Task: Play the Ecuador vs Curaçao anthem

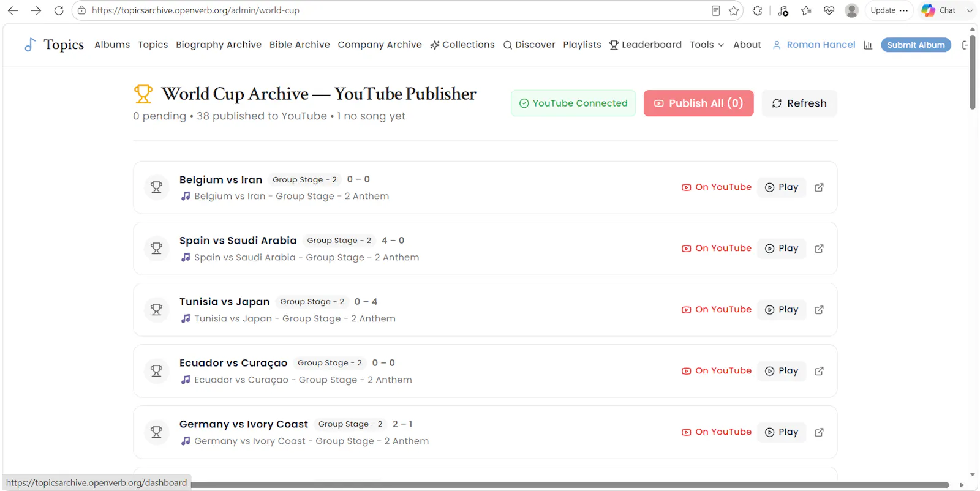Action: coord(782,371)
